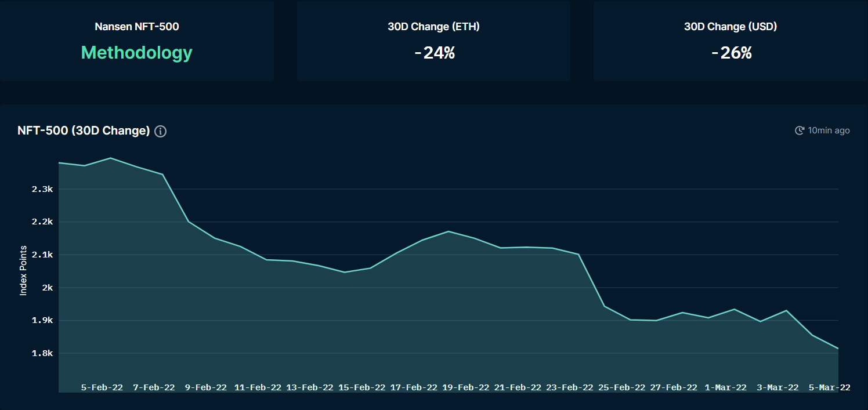Screen dimensions: 868x410
Task: Click the 2.3k y-axis gridline label
Action: pyautogui.click(x=41, y=190)
